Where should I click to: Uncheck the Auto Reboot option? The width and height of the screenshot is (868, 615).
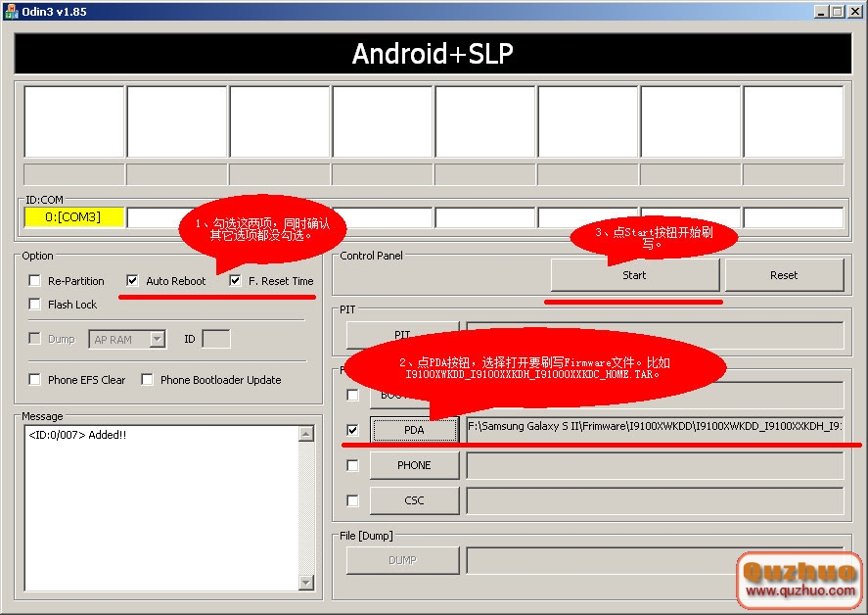tap(132, 280)
